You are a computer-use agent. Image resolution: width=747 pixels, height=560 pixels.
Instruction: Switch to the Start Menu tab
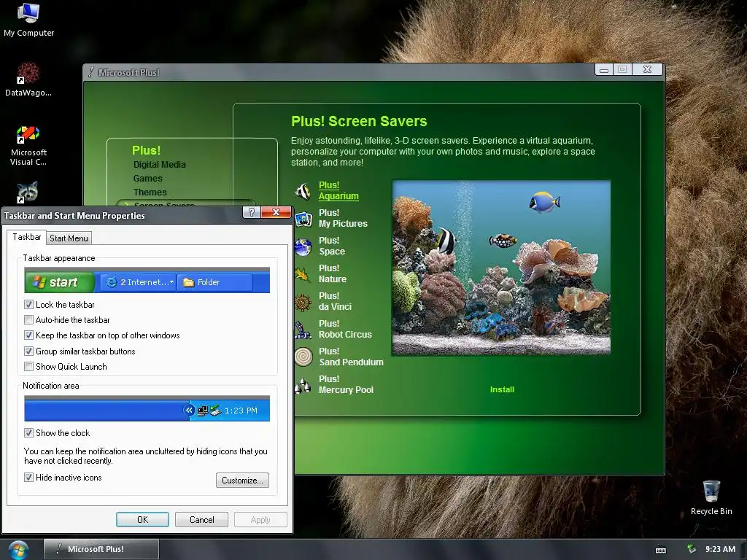(x=69, y=238)
